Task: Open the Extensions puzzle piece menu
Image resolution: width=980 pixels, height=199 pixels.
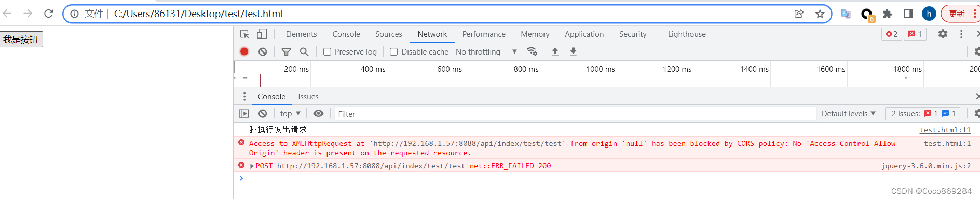Action: (x=888, y=14)
